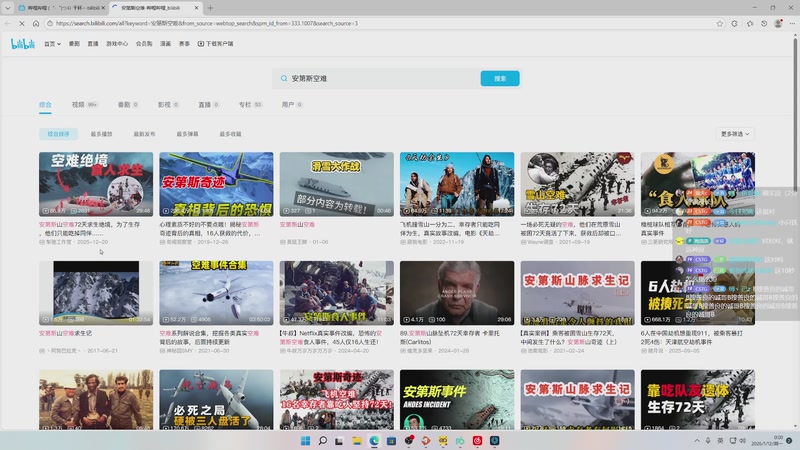
Task: Click the blue 搜索 button
Action: pyautogui.click(x=500, y=79)
